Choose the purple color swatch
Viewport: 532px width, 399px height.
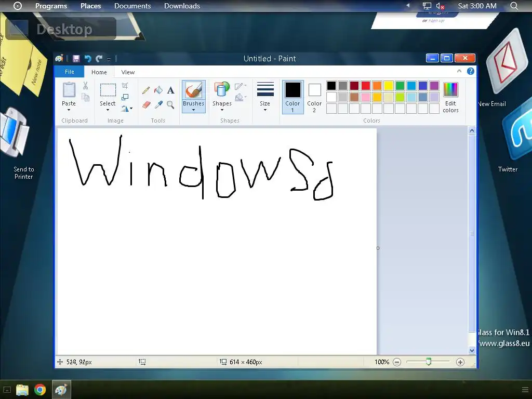(434, 86)
